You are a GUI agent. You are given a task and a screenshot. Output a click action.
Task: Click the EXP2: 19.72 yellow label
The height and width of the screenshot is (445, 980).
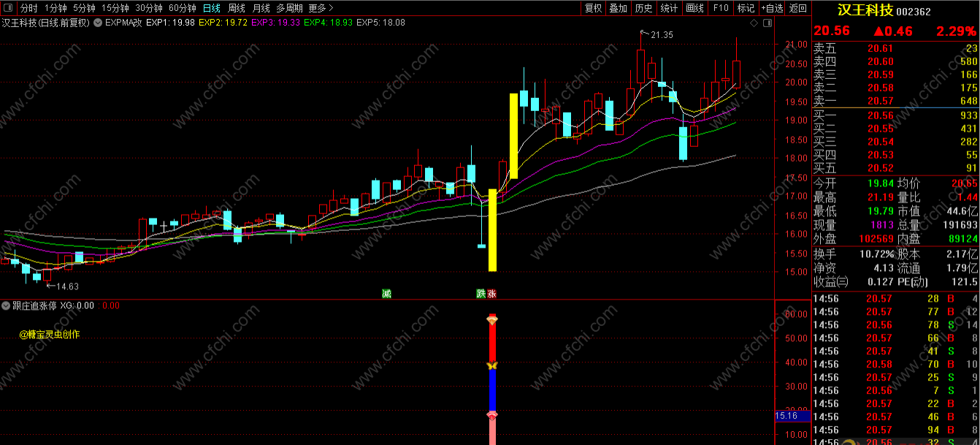pos(223,23)
